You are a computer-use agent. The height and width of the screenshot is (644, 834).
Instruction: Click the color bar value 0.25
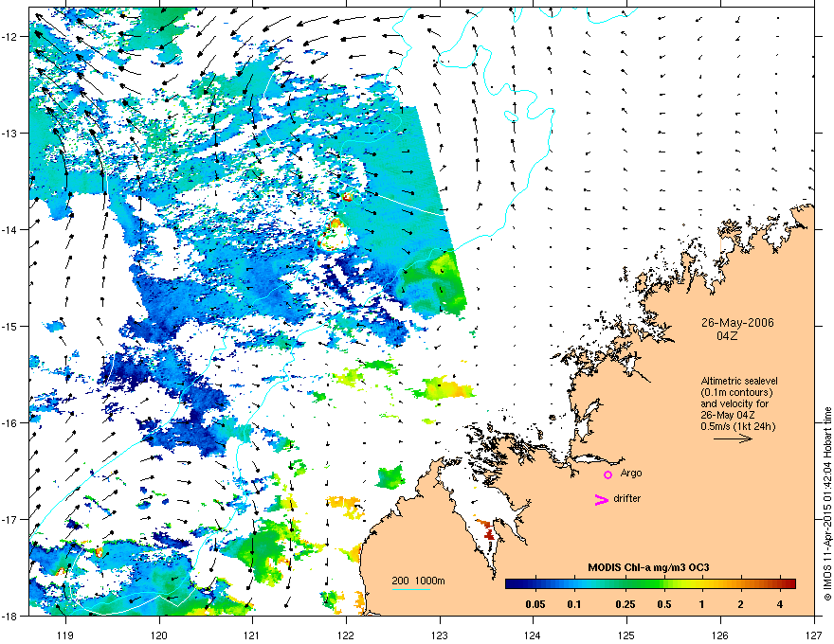[625, 604]
